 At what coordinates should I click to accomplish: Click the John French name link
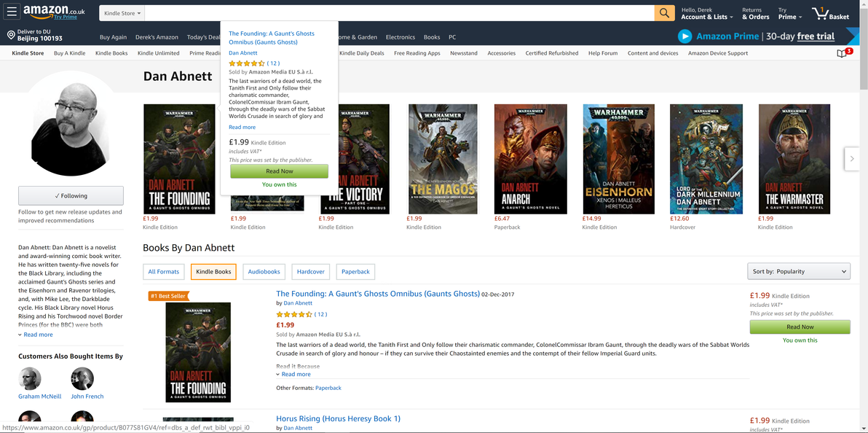coord(87,397)
